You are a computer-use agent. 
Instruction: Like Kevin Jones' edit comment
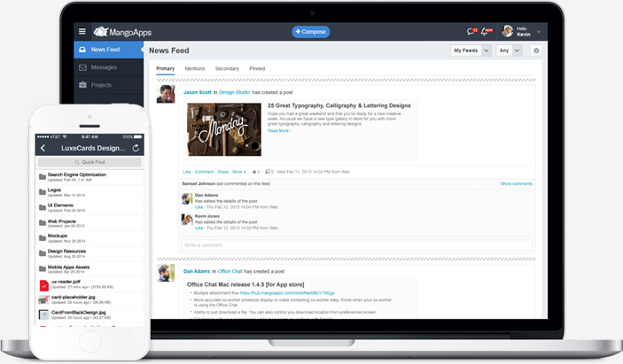pyautogui.click(x=199, y=228)
